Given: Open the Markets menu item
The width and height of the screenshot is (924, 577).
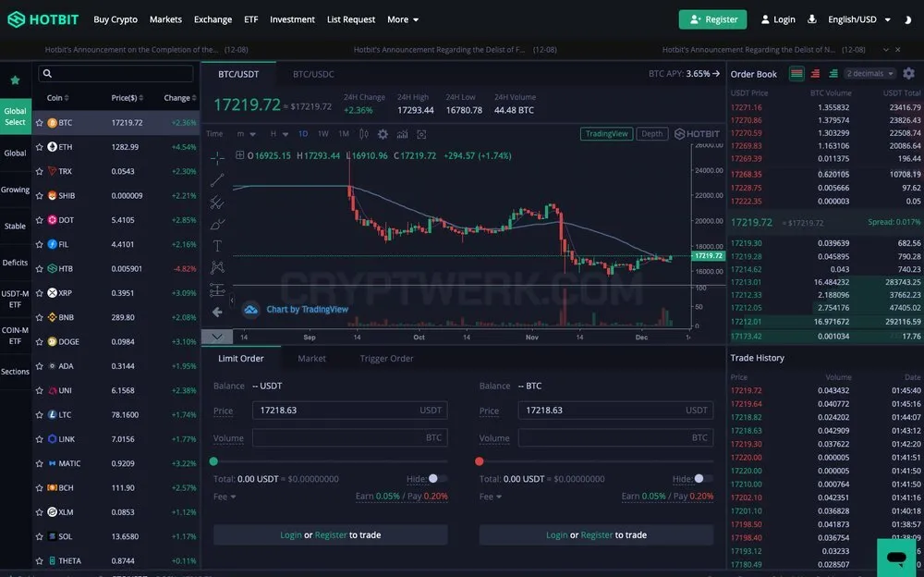Looking at the screenshot, I should click(x=165, y=19).
